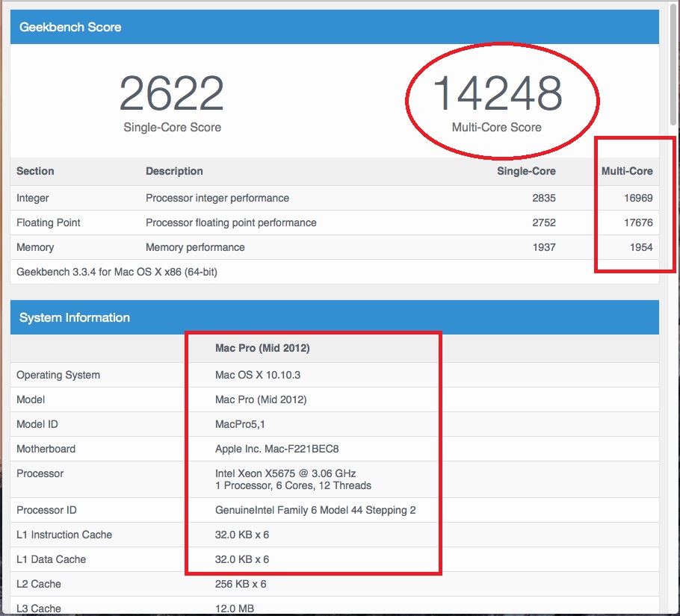Select the Floating Point row label
The image size is (680, 616).
[48, 223]
